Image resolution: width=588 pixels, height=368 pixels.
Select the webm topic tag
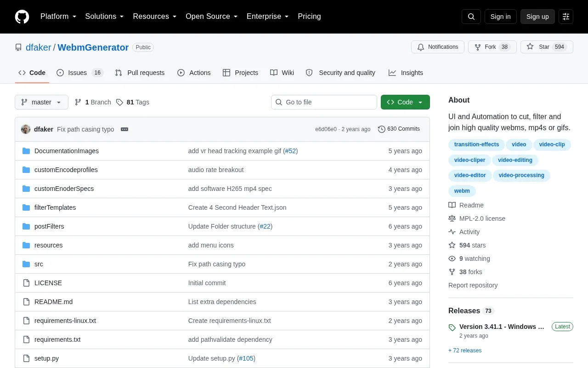click(462, 191)
